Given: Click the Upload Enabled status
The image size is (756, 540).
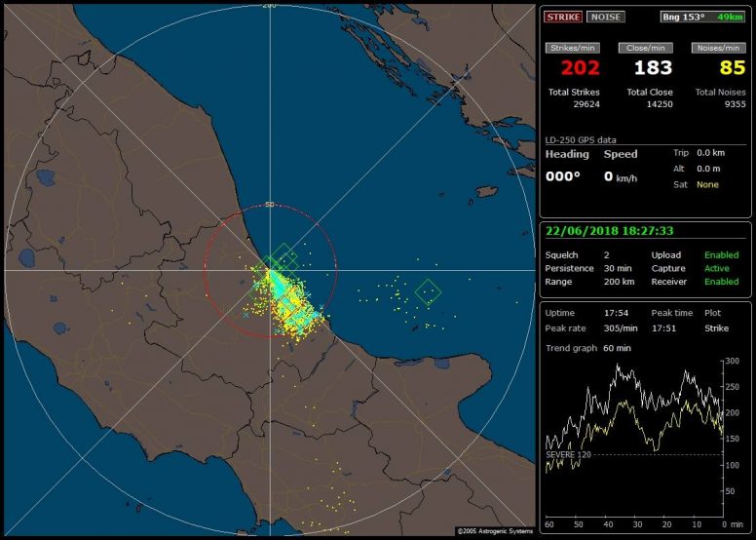Looking at the screenshot, I should coord(722,254).
